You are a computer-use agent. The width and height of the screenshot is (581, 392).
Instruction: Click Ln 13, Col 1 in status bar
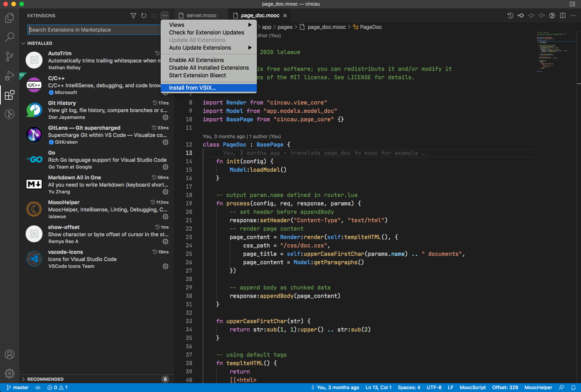[378, 388]
